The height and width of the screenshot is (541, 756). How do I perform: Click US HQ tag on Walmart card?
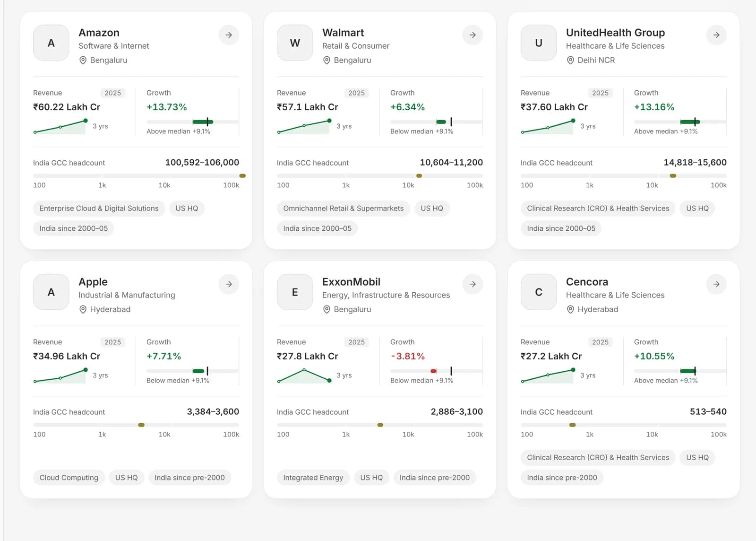coord(432,209)
